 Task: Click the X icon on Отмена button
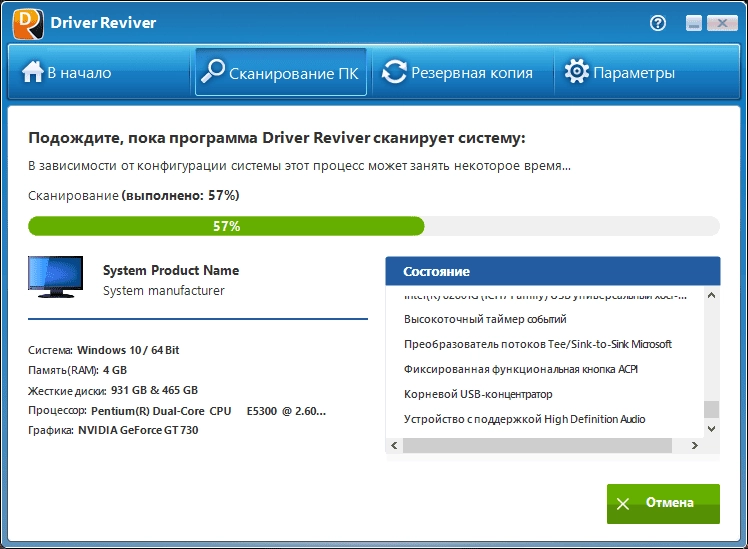point(623,504)
